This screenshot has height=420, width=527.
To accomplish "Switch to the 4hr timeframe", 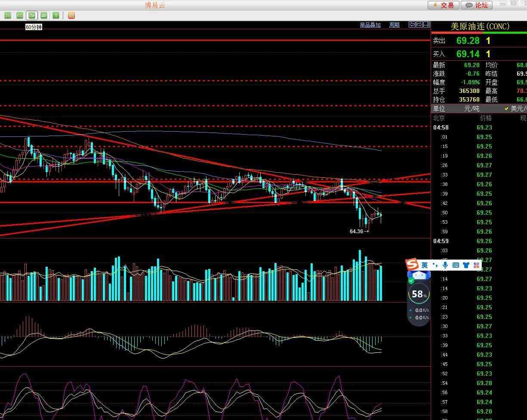I will (44, 15).
